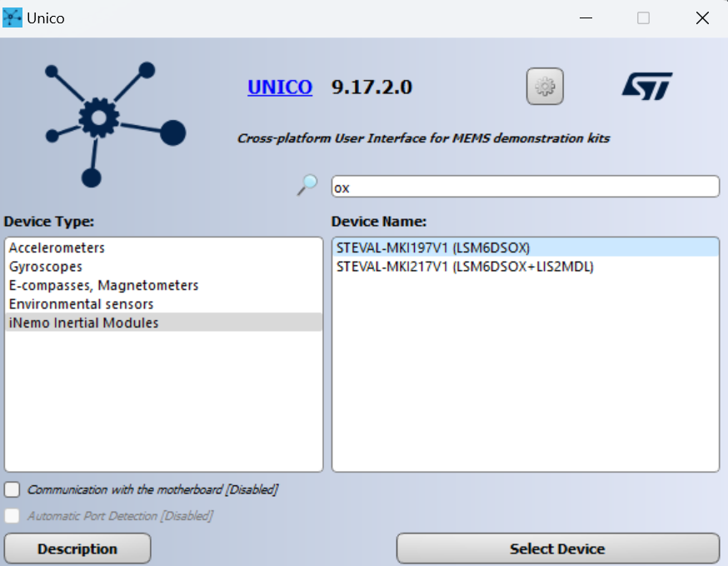This screenshot has width=728, height=566.
Task: Minimize the Unico window
Action: (586, 18)
